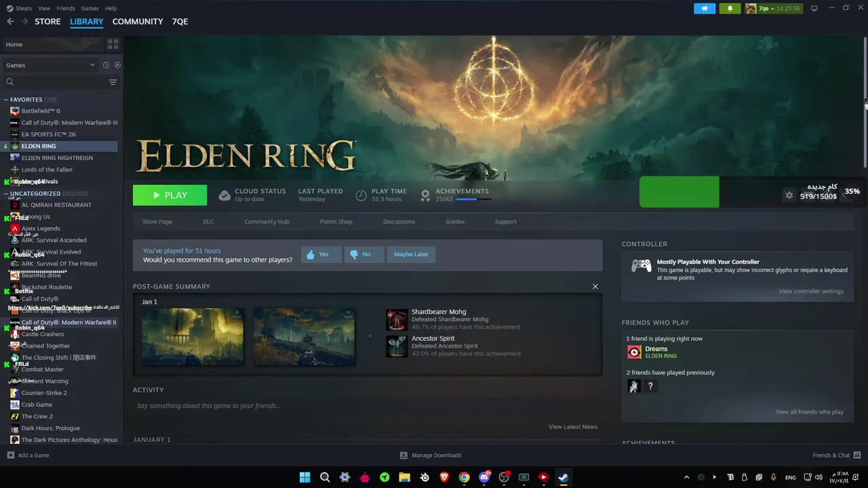The image size is (868, 488).
Task: Choose Maybe Later for recommendation
Action: tap(411, 254)
